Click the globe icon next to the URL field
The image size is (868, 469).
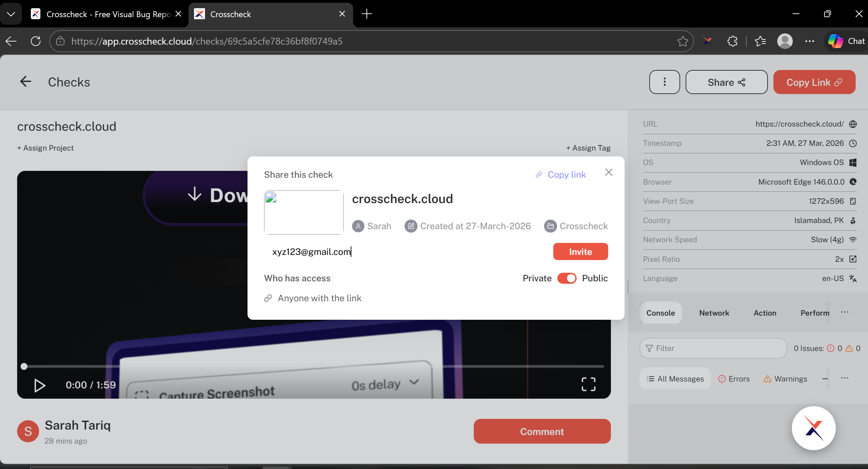pyautogui.click(x=853, y=124)
